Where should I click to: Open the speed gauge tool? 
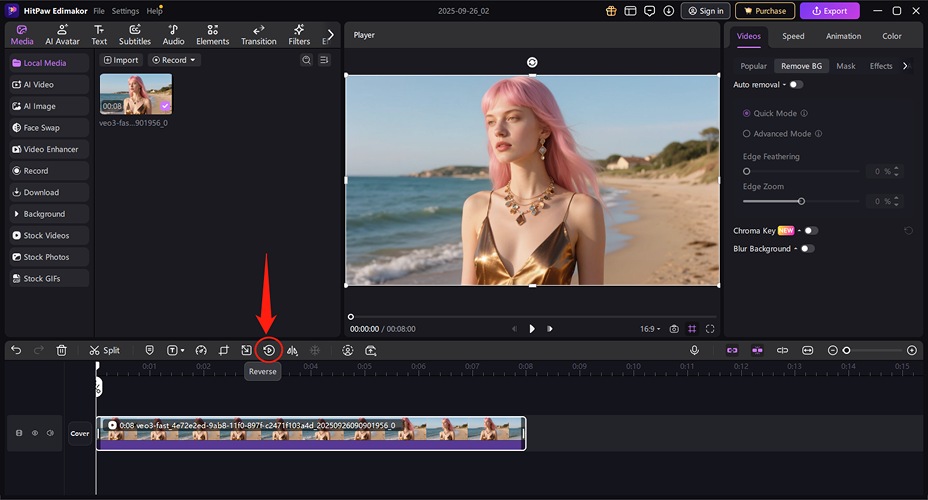pos(201,350)
